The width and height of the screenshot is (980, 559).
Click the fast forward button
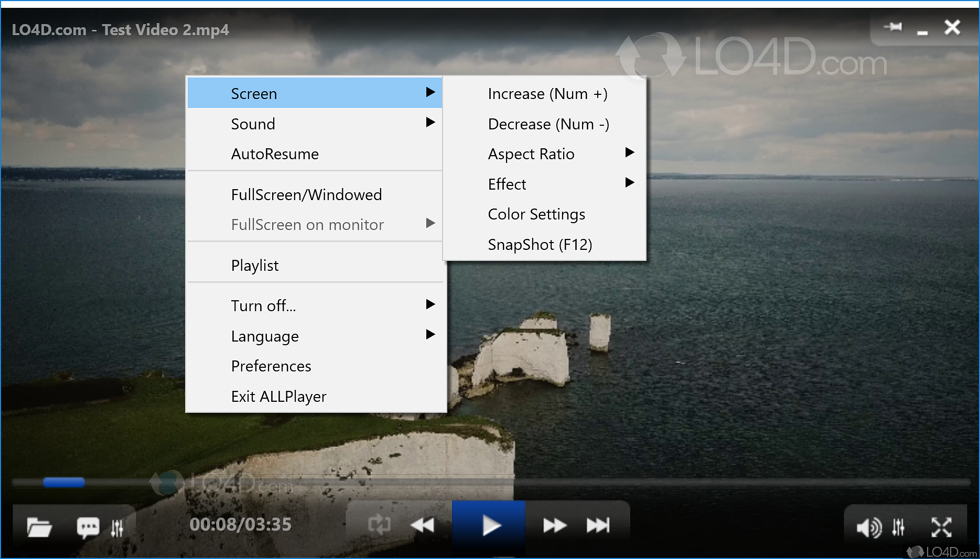(x=554, y=524)
